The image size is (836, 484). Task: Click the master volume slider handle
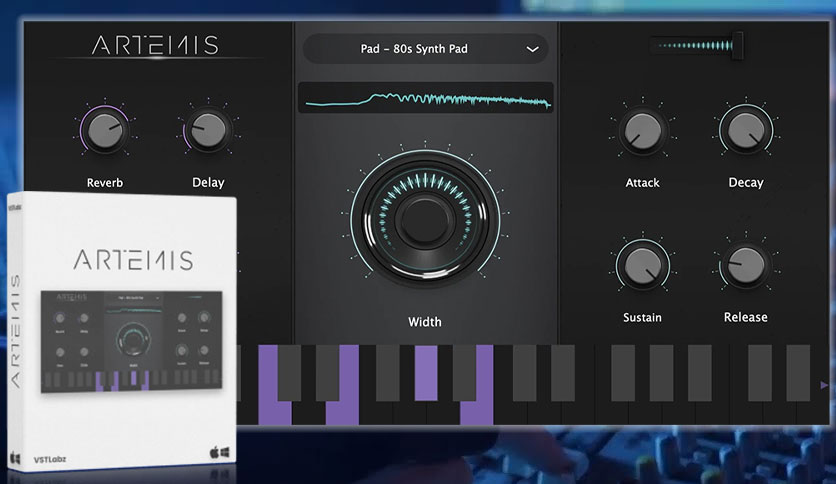pyautogui.click(x=738, y=45)
